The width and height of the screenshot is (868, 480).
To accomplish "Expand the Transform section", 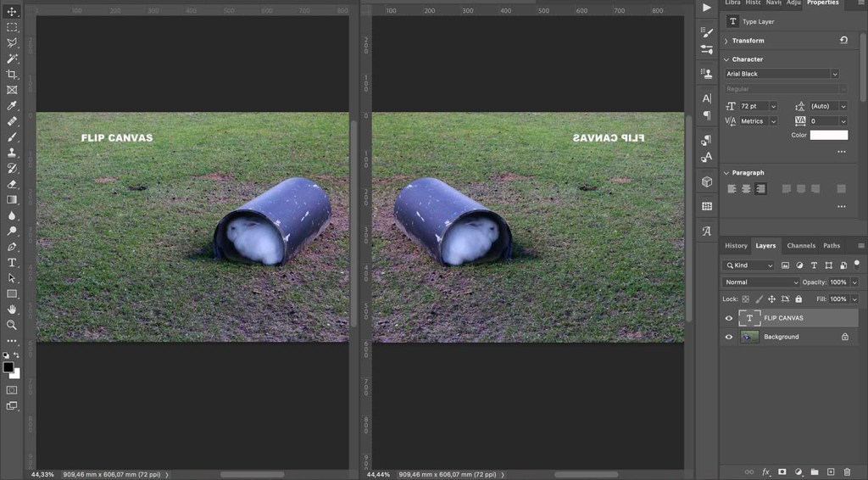I will tap(726, 41).
